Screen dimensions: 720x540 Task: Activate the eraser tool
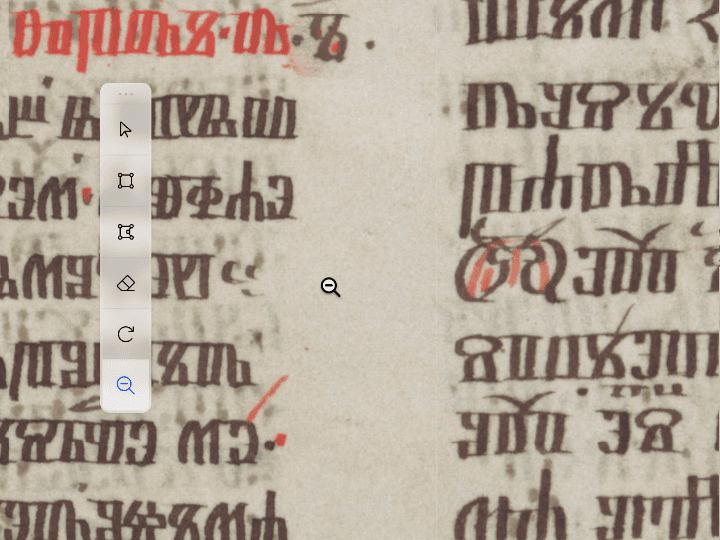pyautogui.click(x=125, y=283)
